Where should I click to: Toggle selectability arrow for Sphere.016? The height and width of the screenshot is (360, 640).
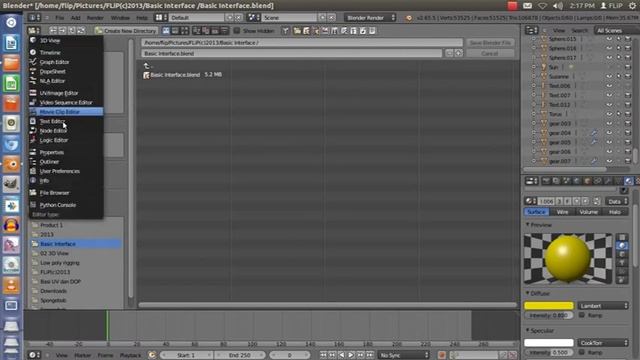[619, 48]
